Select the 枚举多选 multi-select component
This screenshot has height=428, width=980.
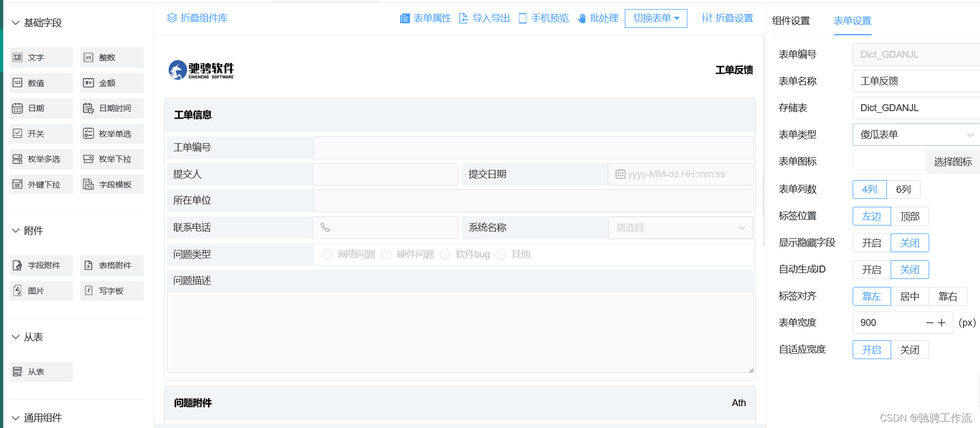(41, 159)
